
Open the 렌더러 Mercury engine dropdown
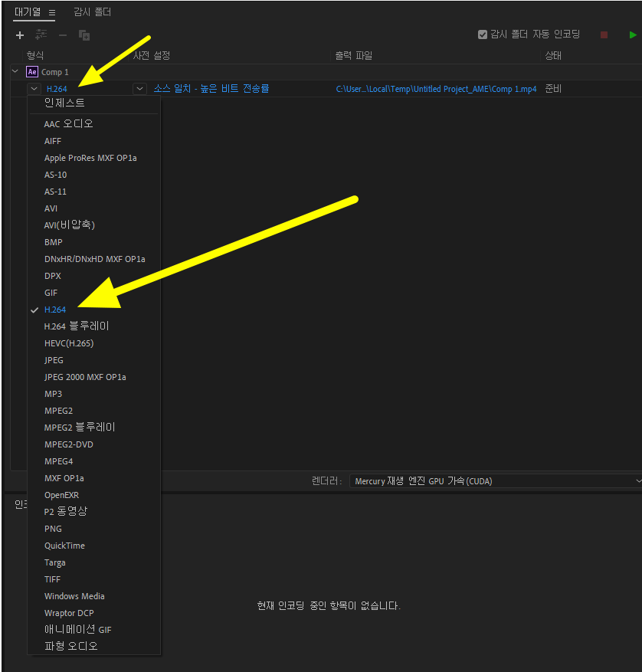tap(496, 481)
